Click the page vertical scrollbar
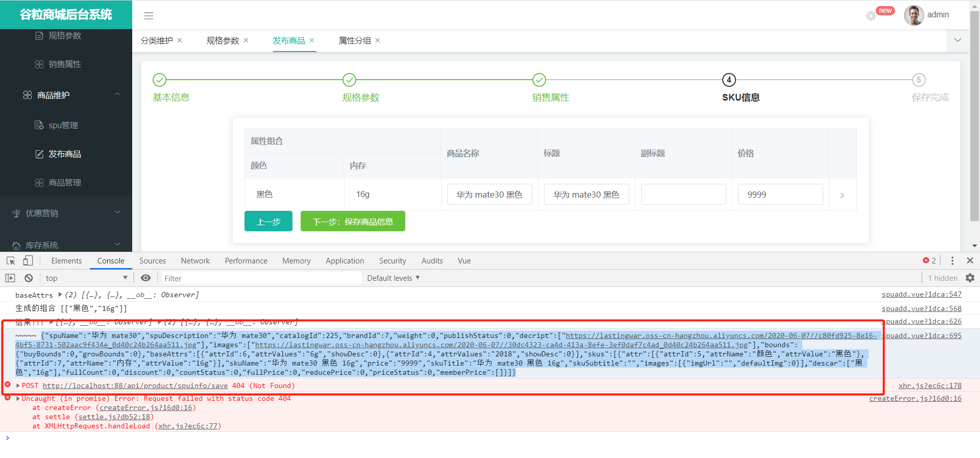 (x=974, y=116)
